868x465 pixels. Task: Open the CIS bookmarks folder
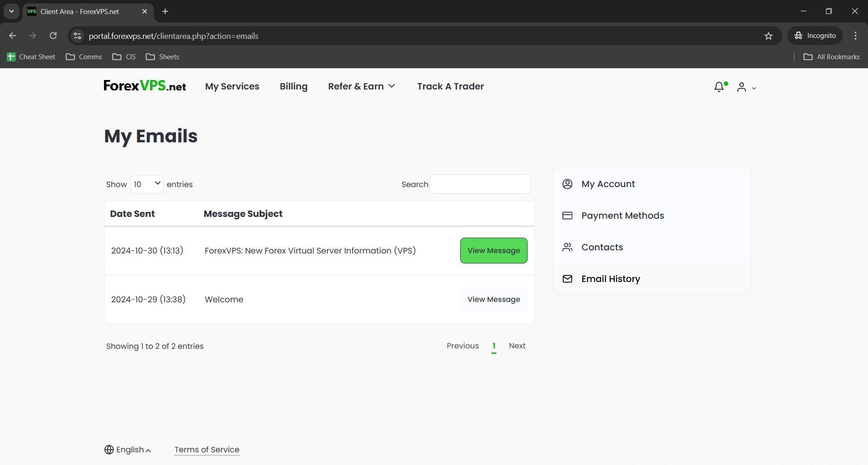click(124, 57)
